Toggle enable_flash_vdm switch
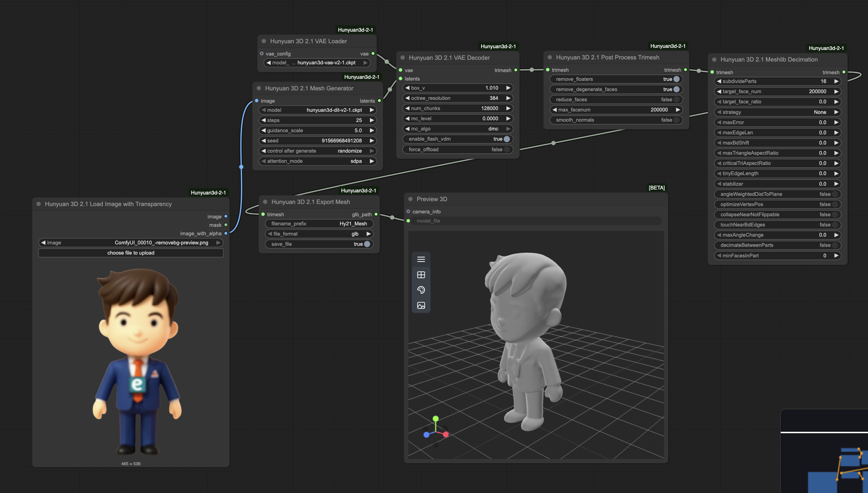 pyautogui.click(x=507, y=139)
